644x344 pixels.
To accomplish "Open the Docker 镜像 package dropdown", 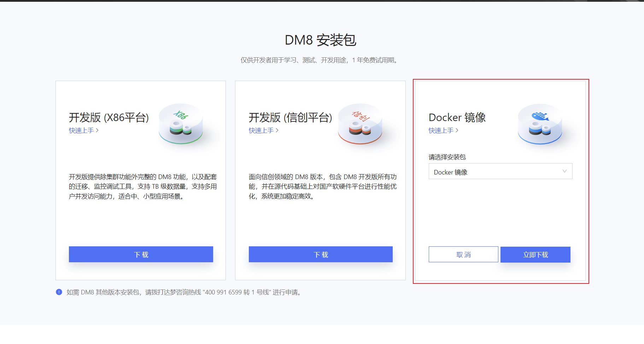I will [x=500, y=171].
